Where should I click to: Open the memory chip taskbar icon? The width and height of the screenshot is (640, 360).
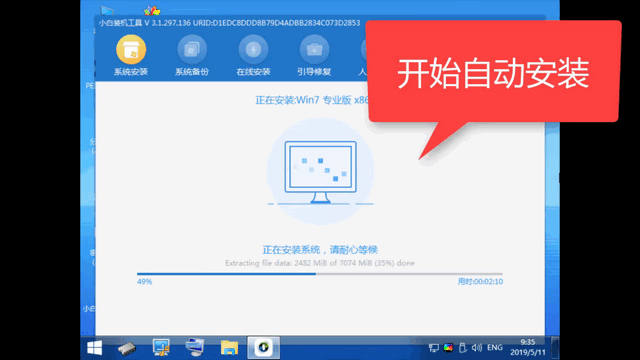[127, 348]
